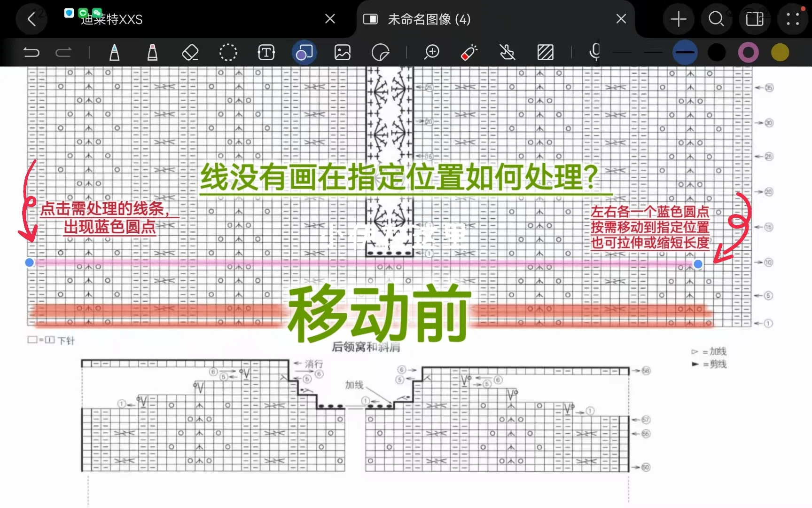This screenshot has height=508, width=812.
Task: Select the Pen tool
Action: pos(114,52)
